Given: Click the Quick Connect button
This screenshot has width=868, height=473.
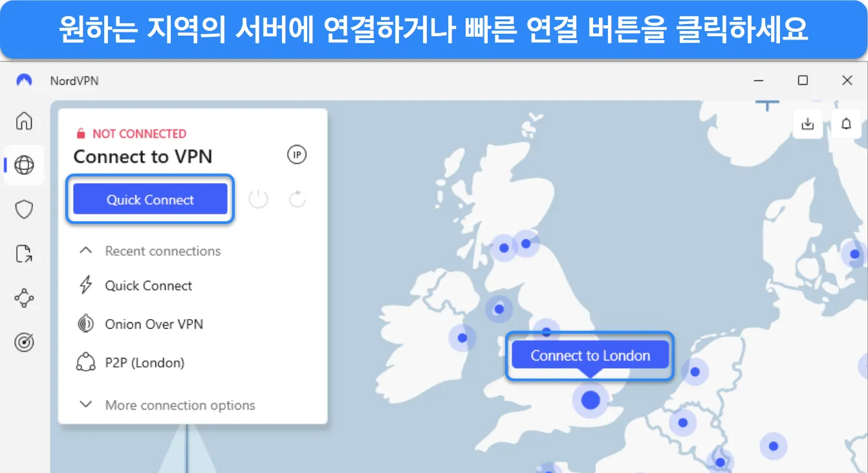Looking at the screenshot, I should click(150, 199).
